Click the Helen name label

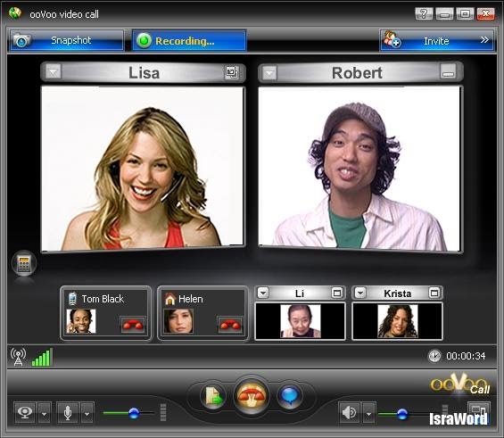pyautogui.click(x=191, y=299)
